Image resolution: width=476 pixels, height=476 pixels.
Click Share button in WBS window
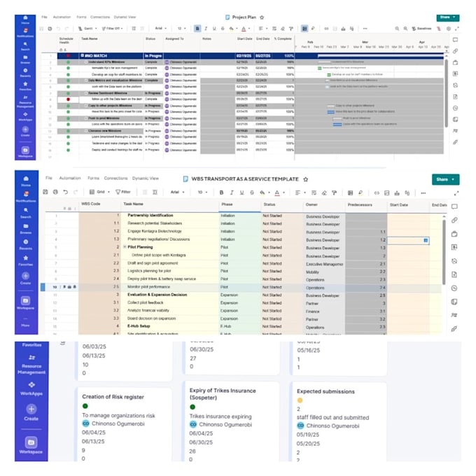[446, 179]
